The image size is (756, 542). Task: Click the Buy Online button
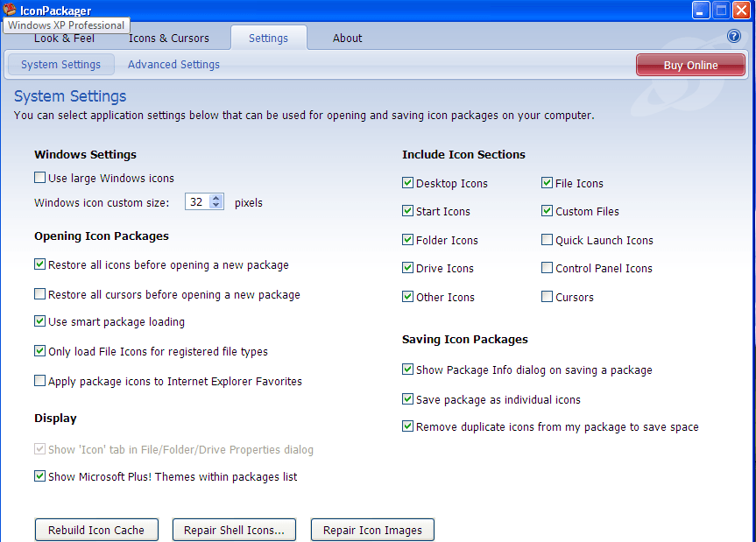690,65
